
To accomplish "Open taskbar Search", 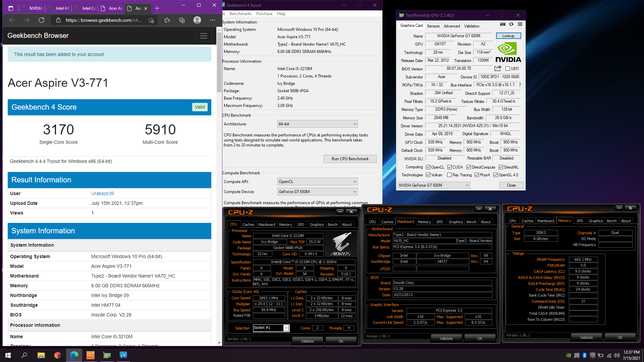I will (24, 355).
